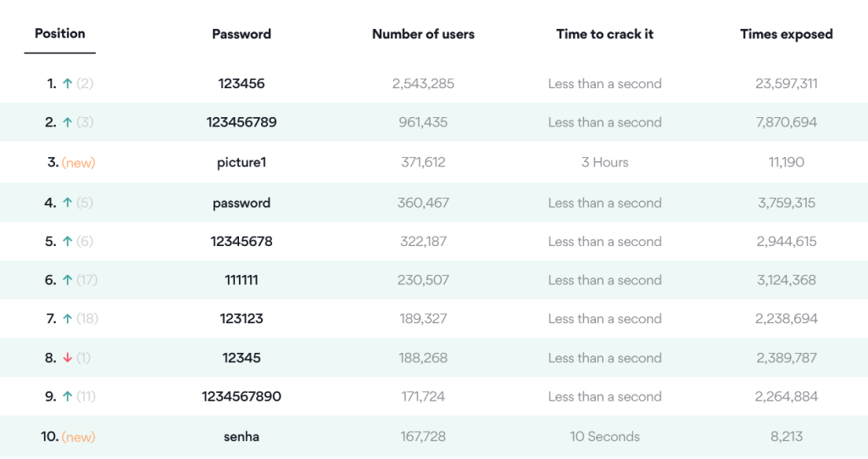868x459 pixels.
Task: Click the up arrow in the 12345678 row
Action: pos(67,242)
